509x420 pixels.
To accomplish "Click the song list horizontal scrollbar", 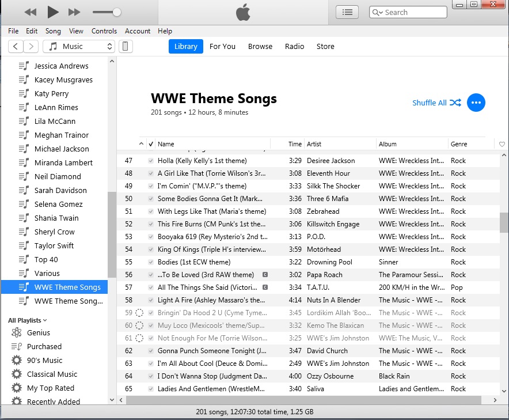I will [303, 400].
